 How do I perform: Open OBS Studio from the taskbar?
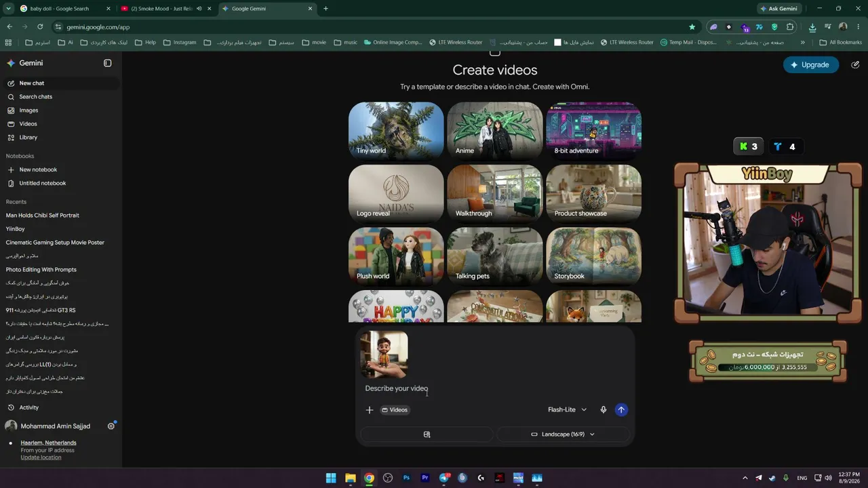[x=388, y=478]
